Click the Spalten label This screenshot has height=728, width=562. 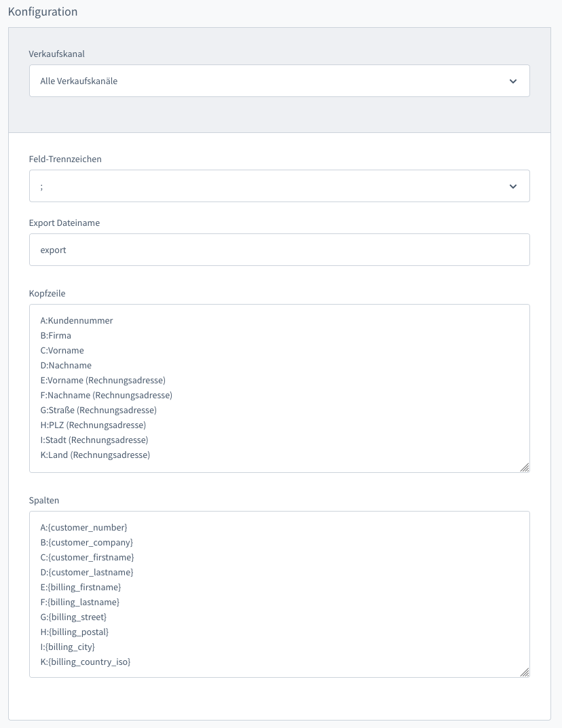[44, 500]
